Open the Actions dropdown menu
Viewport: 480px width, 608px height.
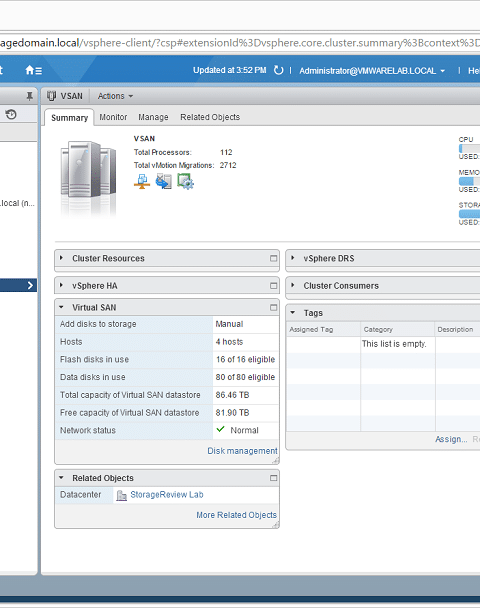[115, 96]
